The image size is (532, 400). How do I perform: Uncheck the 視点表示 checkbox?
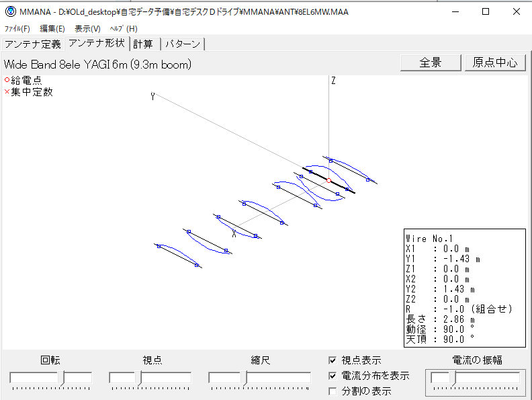point(332,360)
